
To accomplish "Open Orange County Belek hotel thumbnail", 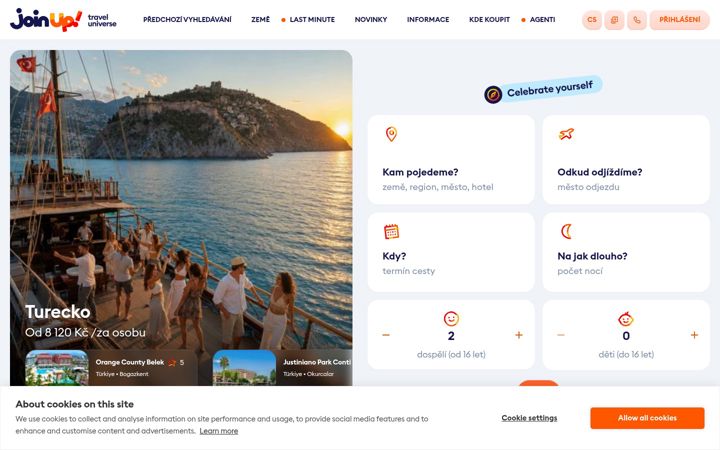I will pyautogui.click(x=57, y=368).
